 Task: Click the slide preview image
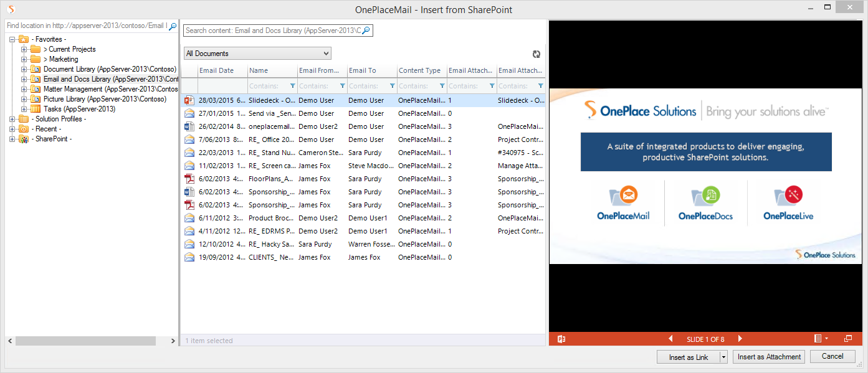pos(705,176)
